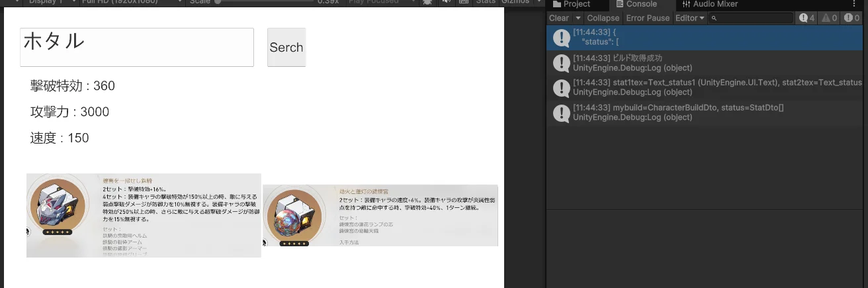The height and width of the screenshot is (288, 868).
Task: Select the Console tab
Action: pyautogui.click(x=636, y=4)
